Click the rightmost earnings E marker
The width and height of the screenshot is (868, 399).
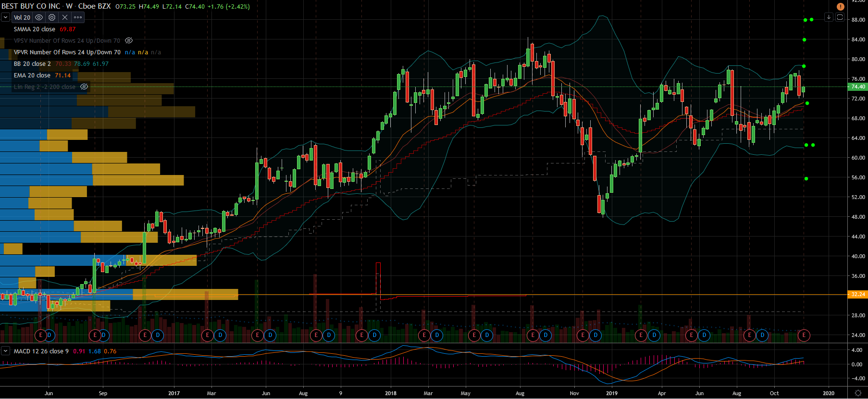(x=804, y=335)
